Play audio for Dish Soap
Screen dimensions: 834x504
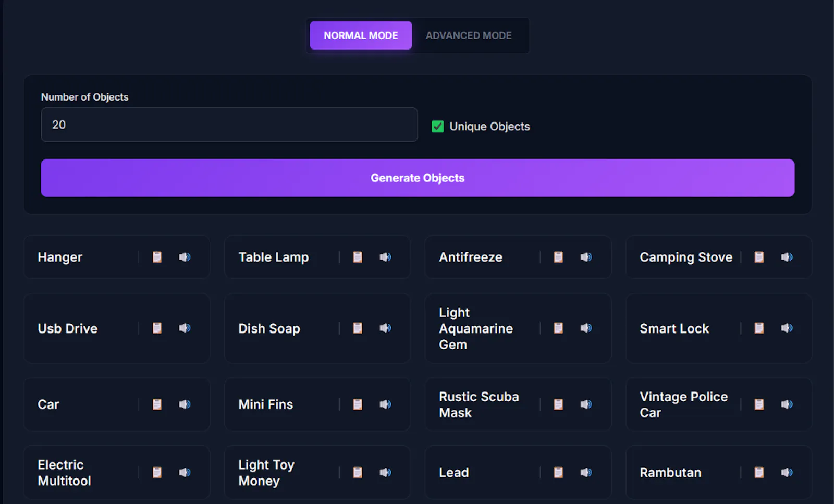(385, 328)
